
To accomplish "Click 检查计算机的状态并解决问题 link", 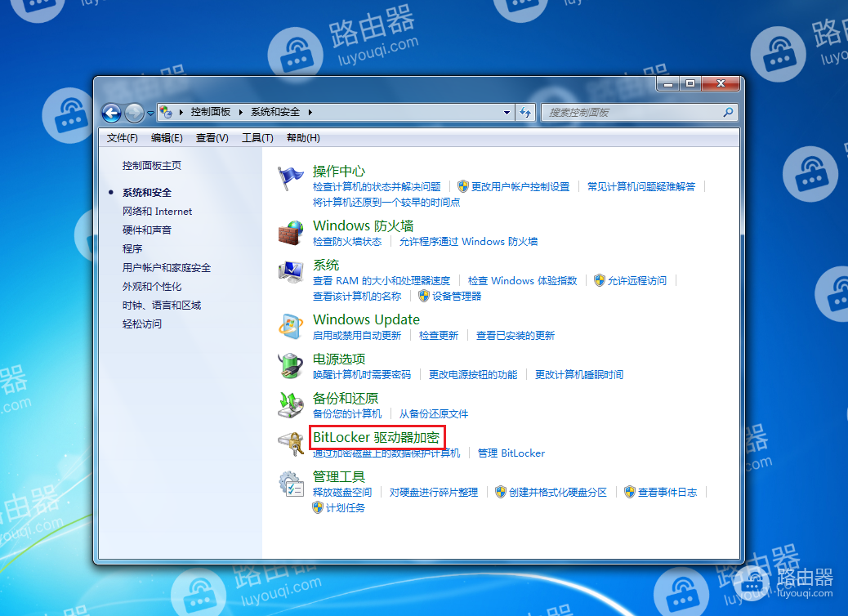I will [377, 186].
